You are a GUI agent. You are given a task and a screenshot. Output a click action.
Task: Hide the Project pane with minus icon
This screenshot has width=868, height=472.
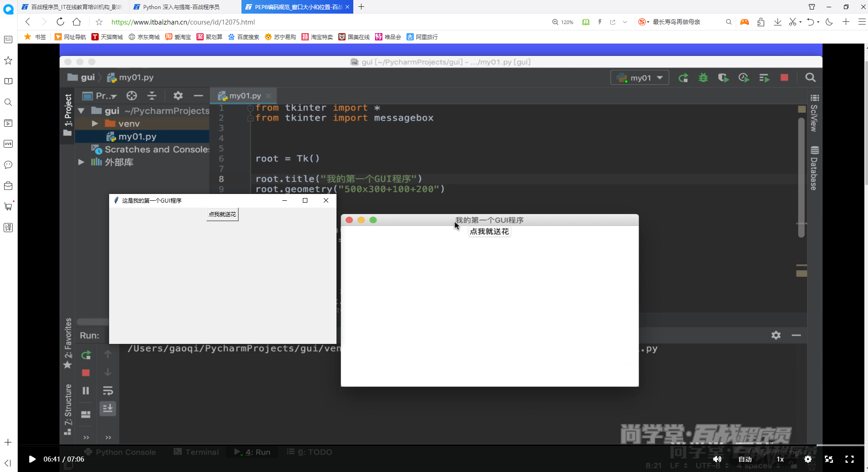click(198, 95)
